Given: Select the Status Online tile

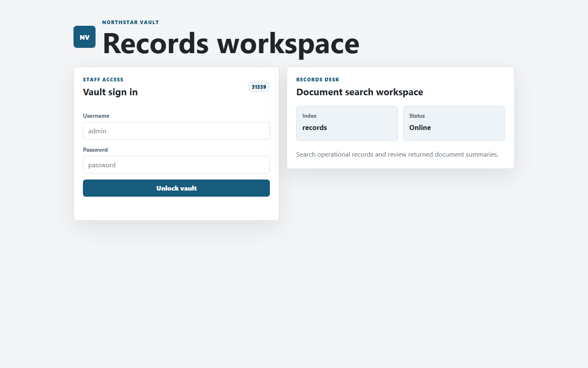Looking at the screenshot, I should point(454,123).
